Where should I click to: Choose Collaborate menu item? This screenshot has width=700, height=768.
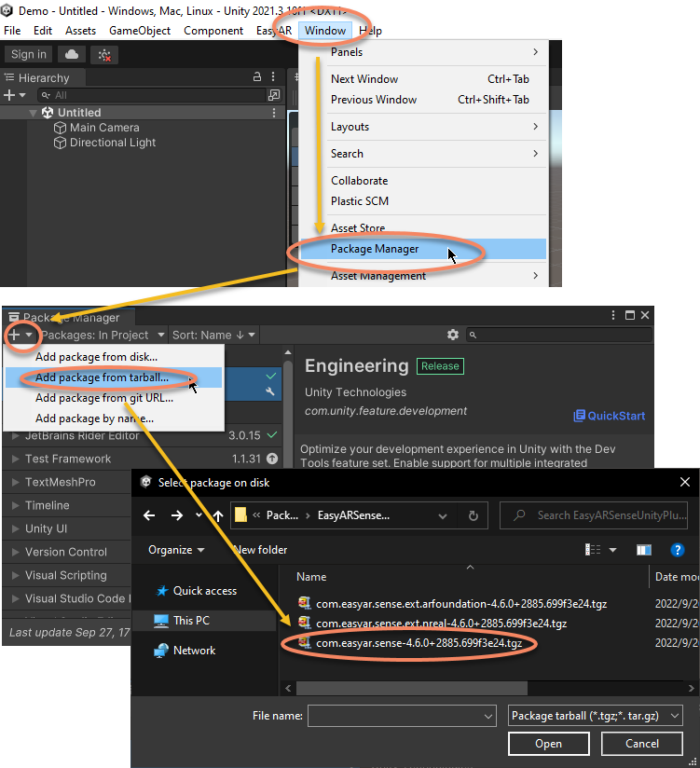pos(423,181)
